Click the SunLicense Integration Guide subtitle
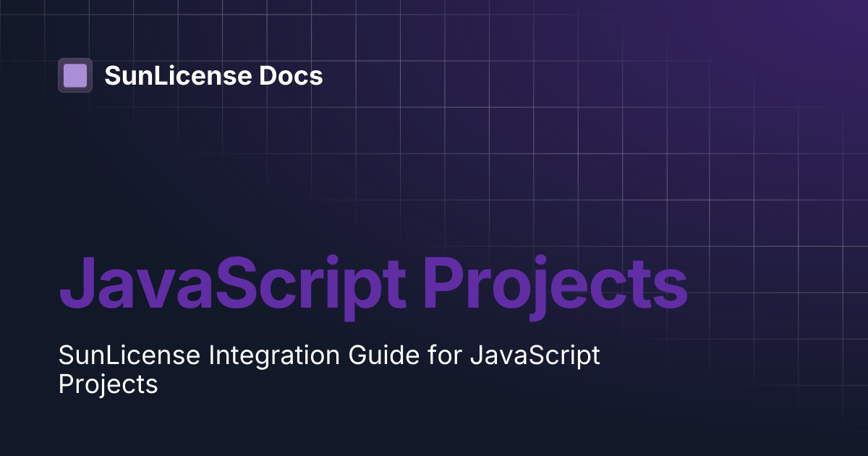The height and width of the screenshot is (456, 868). pyautogui.click(x=329, y=369)
